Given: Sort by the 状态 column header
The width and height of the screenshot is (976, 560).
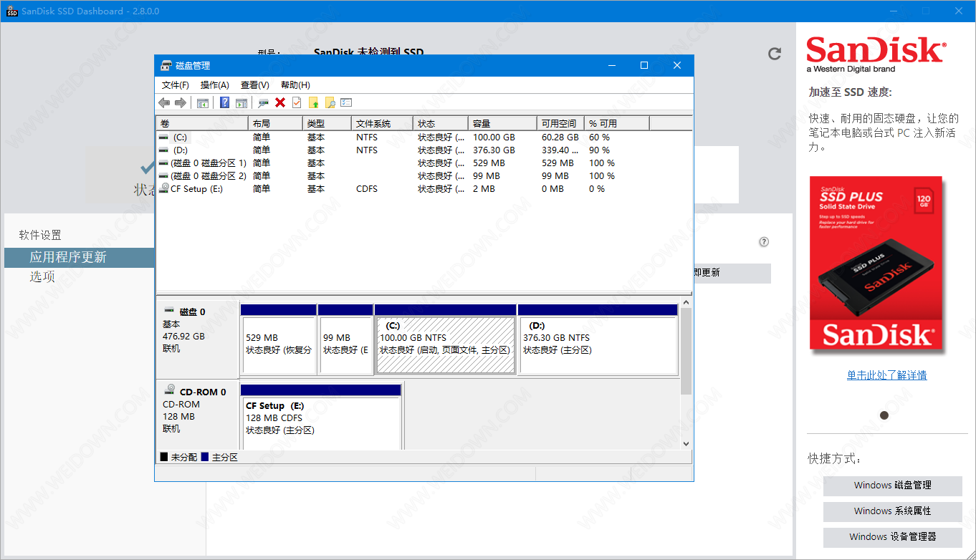Looking at the screenshot, I should (x=441, y=123).
